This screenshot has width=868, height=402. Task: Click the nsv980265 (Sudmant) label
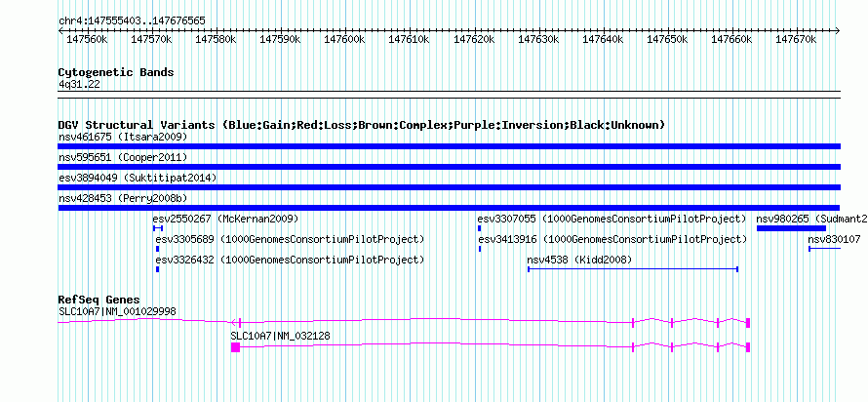[812, 219]
